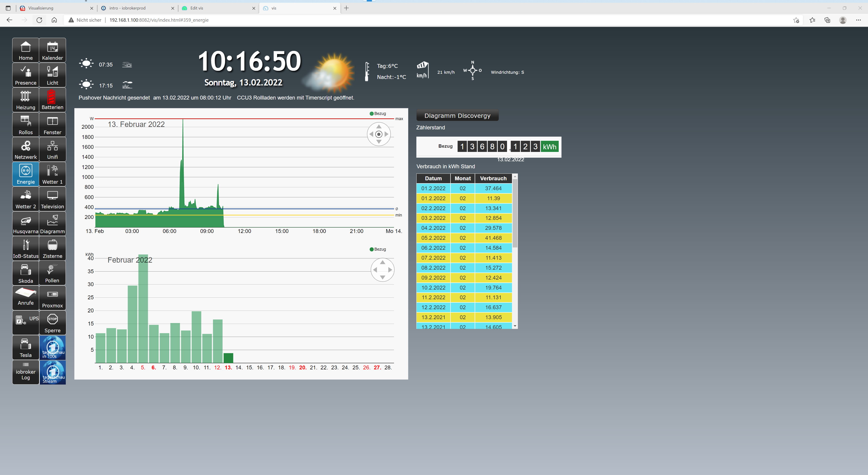Viewport: 868px width, 475px height.
Task: Open the Husqvarna mower tile
Action: [x=26, y=223]
